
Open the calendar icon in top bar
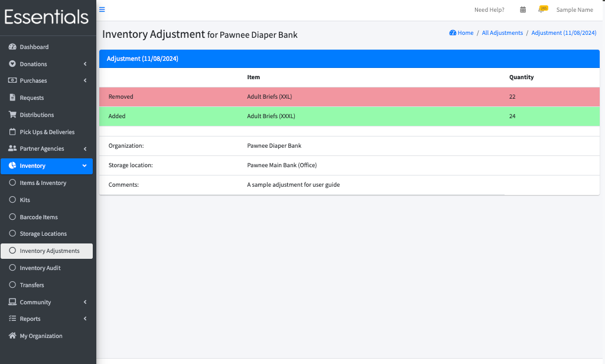[523, 9]
